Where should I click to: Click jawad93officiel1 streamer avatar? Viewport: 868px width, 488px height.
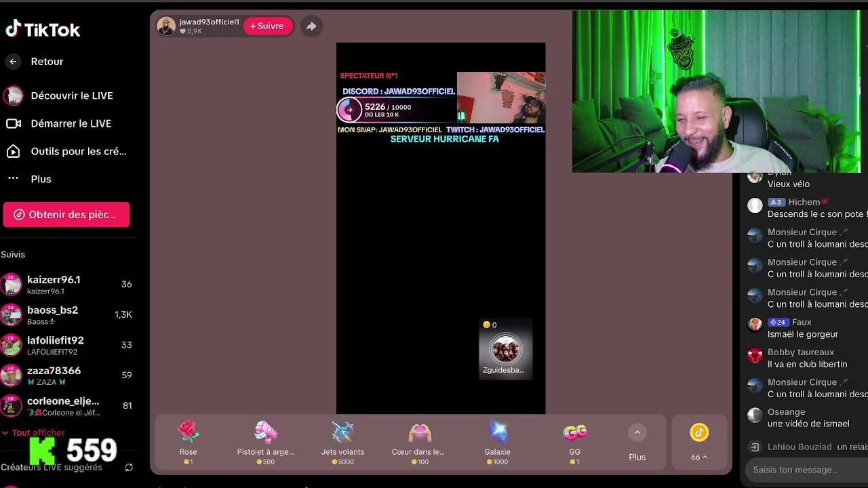[166, 26]
